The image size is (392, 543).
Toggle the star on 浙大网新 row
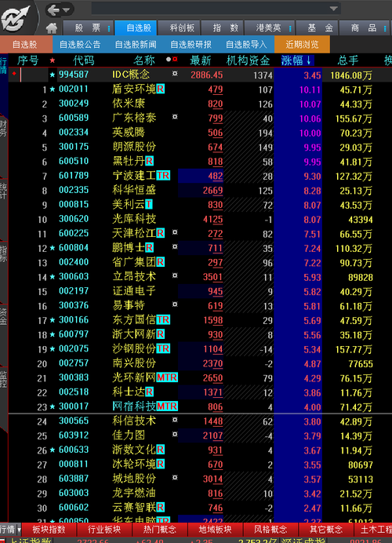53,334
